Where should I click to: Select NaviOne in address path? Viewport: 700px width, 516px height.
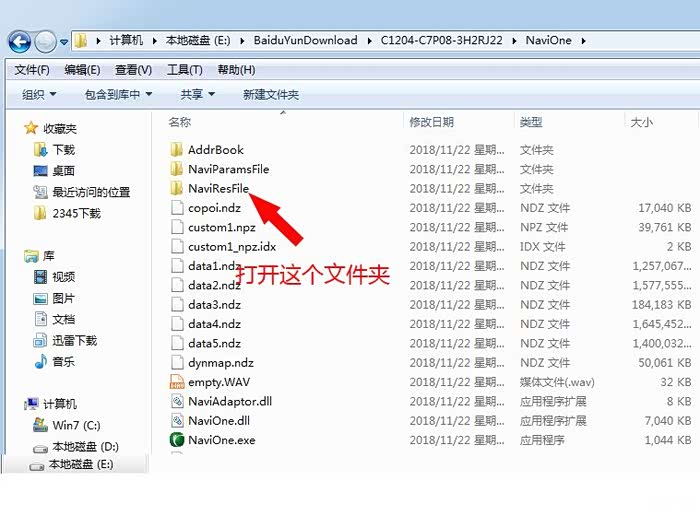coord(548,41)
